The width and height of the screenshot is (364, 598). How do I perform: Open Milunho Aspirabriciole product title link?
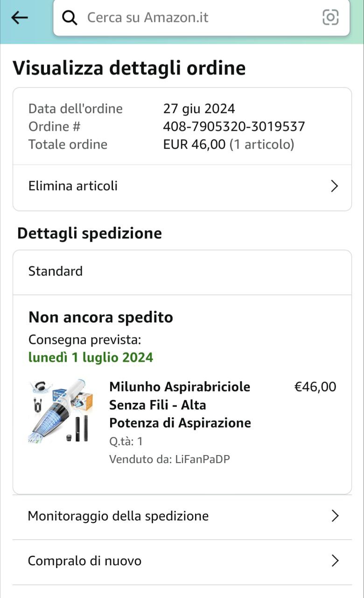point(180,405)
